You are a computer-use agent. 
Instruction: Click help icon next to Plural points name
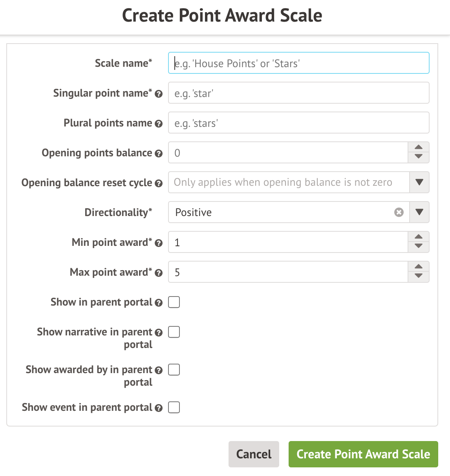(159, 124)
